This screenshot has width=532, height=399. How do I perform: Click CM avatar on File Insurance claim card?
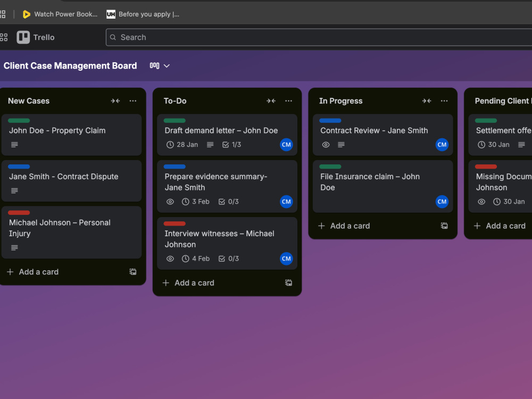point(442,202)
